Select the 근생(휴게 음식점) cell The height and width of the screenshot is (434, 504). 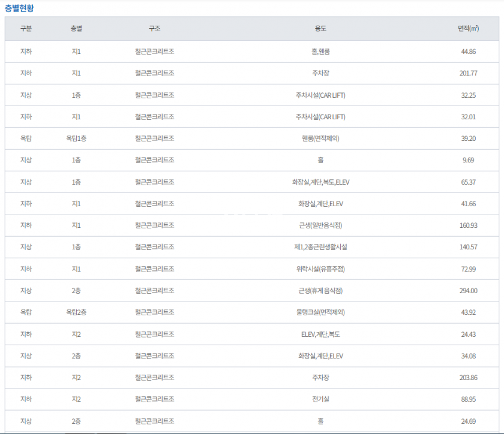[320, 291]
